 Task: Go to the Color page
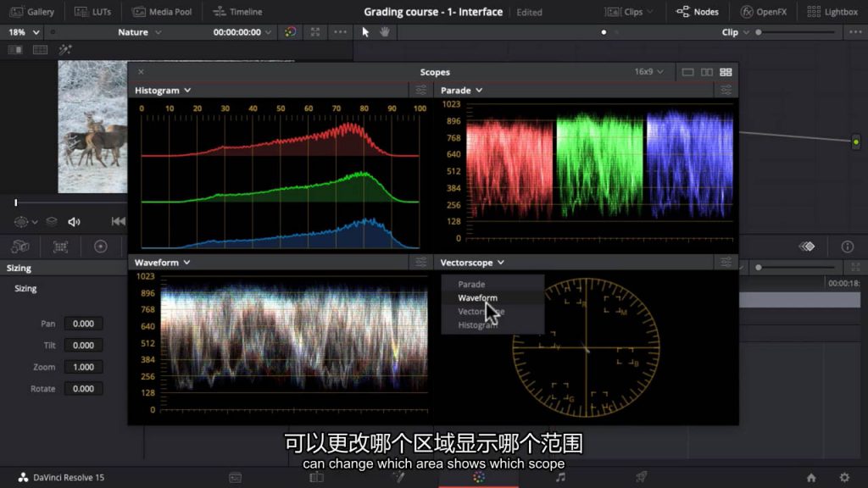point(479,478)
